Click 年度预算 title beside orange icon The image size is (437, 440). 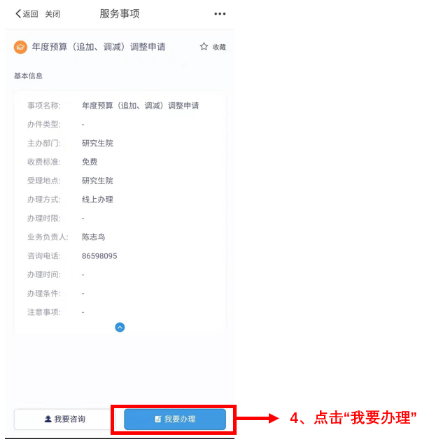98,47
